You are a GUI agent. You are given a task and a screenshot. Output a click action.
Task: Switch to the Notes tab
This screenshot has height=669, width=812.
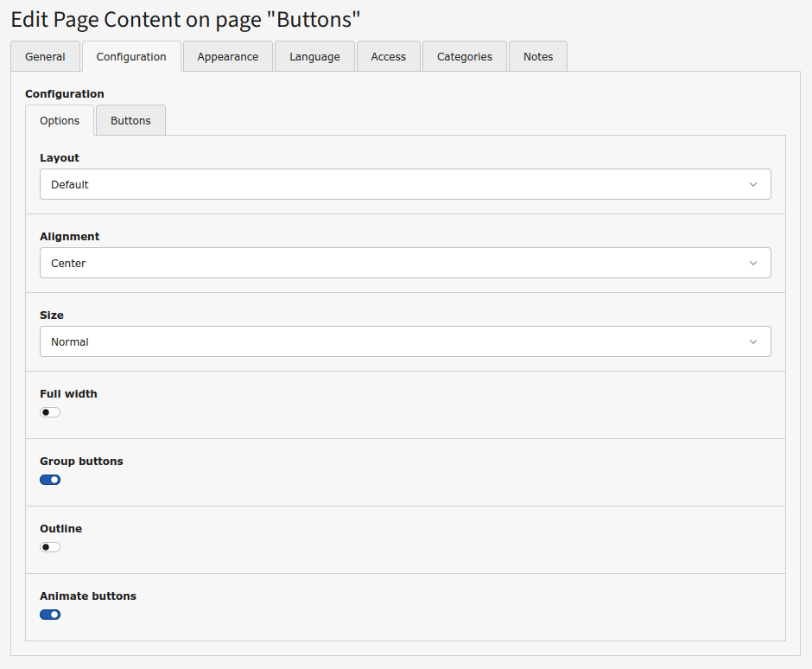pyautogui.click(x=537, y=57)
